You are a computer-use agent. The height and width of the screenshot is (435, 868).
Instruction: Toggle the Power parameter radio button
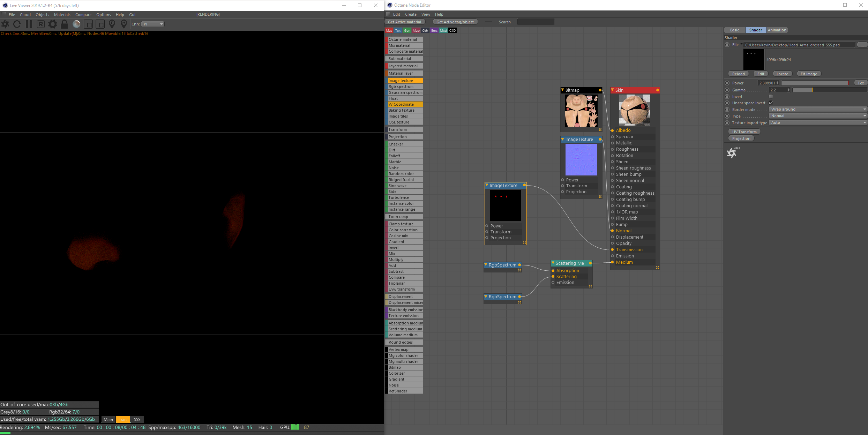[727, 83]
